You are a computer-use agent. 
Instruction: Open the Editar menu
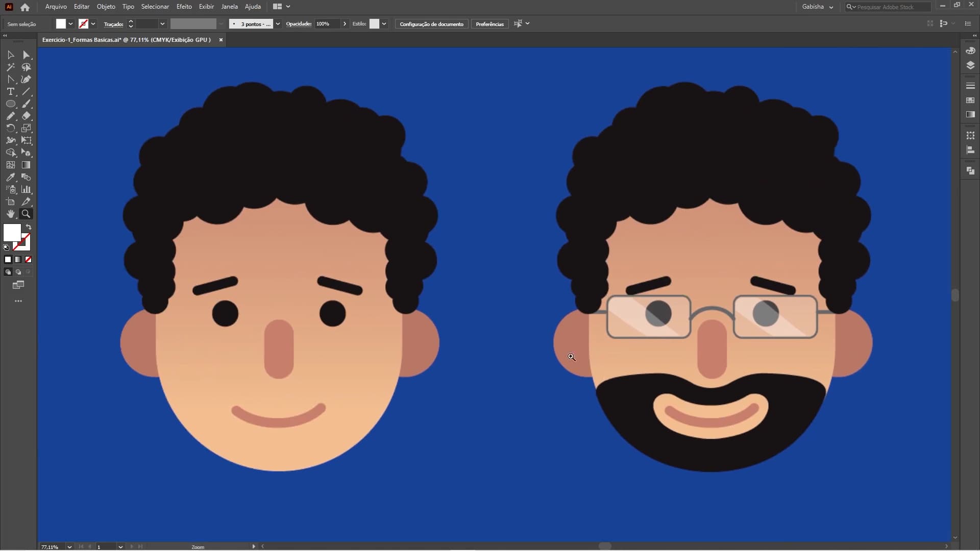[82, 7]
